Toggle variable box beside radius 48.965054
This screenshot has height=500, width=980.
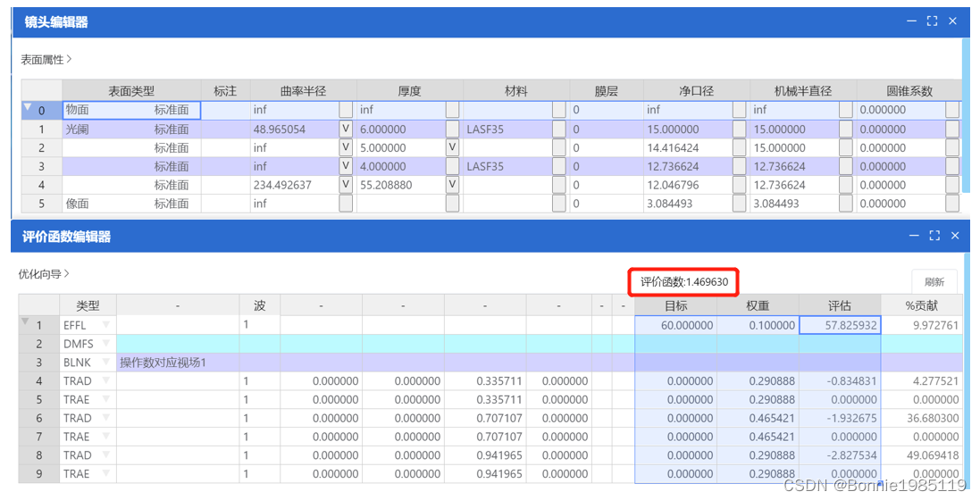pos(346,129)
